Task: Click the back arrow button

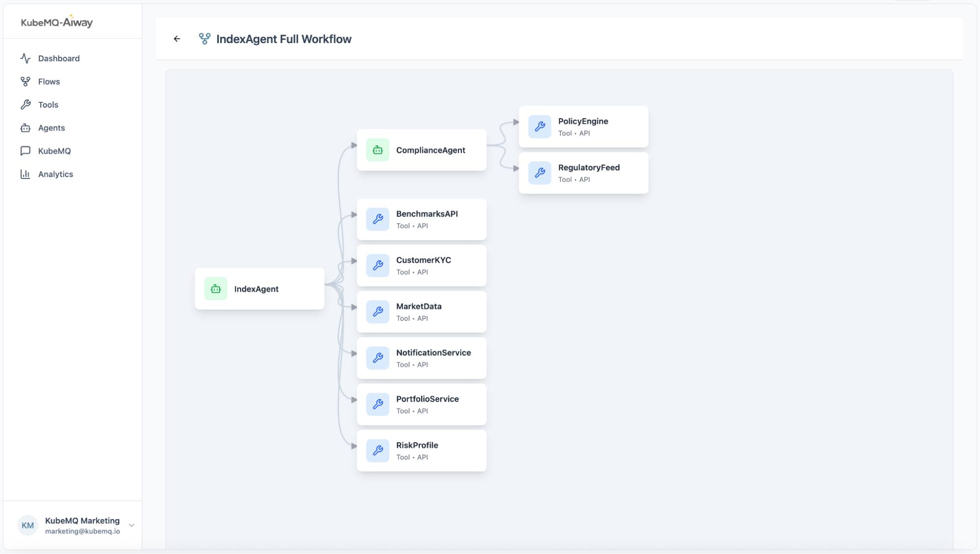Action: (x=177, y=39)
